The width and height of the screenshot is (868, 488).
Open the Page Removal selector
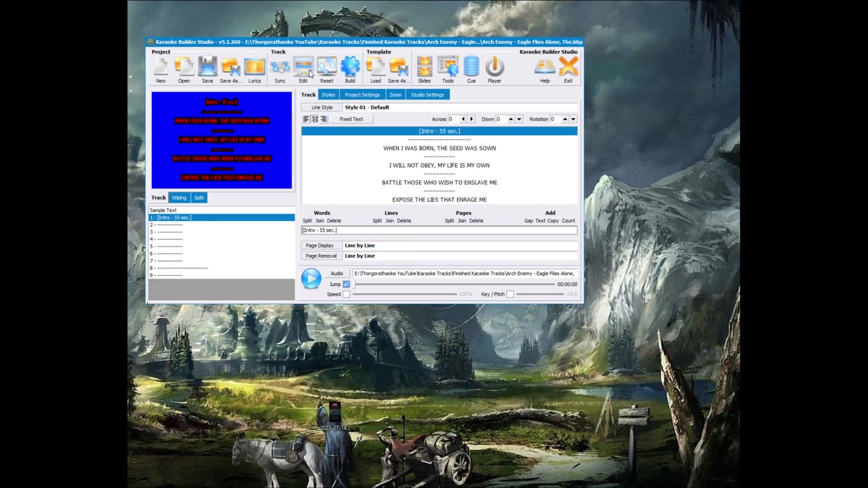click(x=321, y=256)
